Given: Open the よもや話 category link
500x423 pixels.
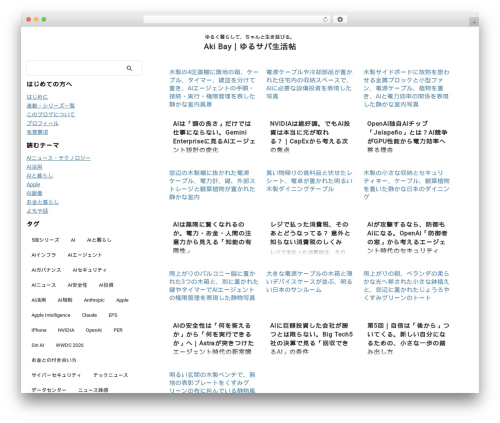Looking at the screenshot, I should pyautogui.click(x=37, y=211).
